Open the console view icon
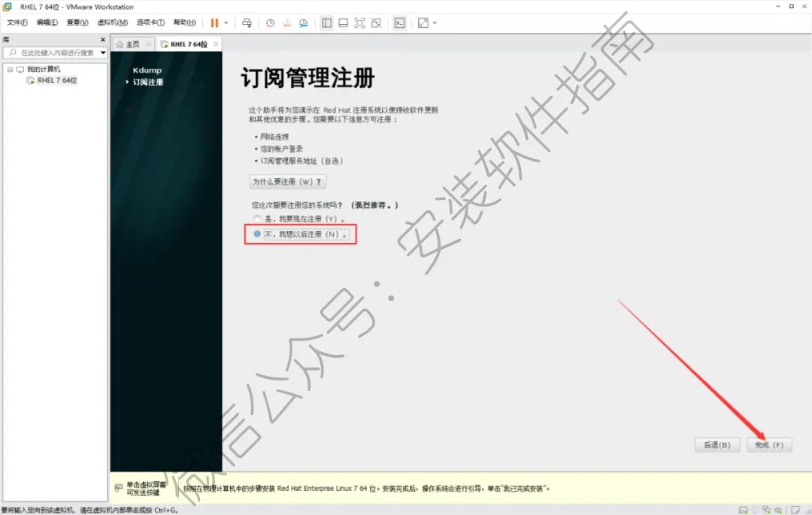812x515 pixels. (x=400, y=23)
